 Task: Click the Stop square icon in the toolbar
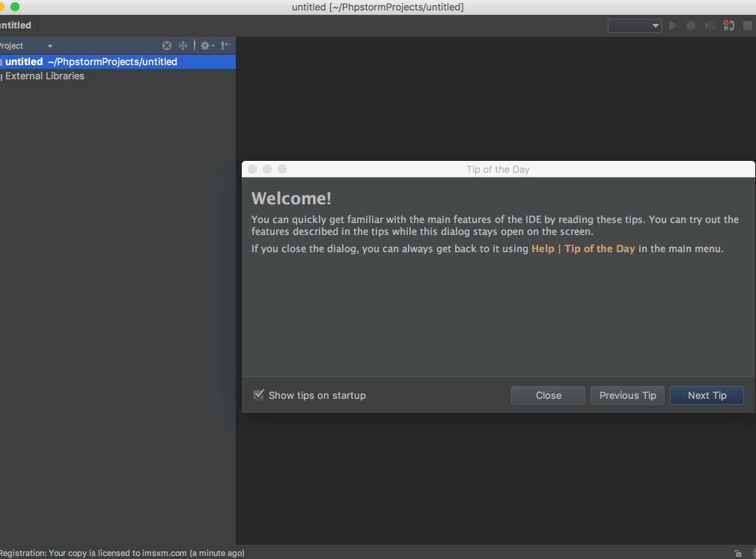(747, 25)
